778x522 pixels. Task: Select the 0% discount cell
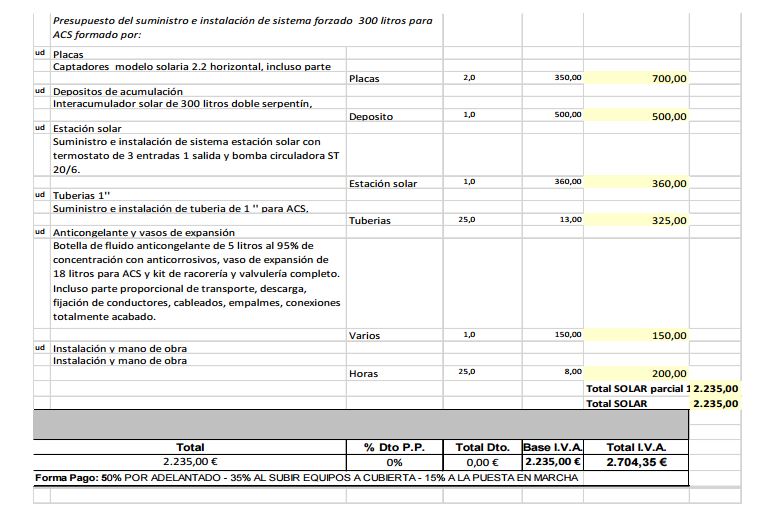pyautogui.click(x=394, y=462)
